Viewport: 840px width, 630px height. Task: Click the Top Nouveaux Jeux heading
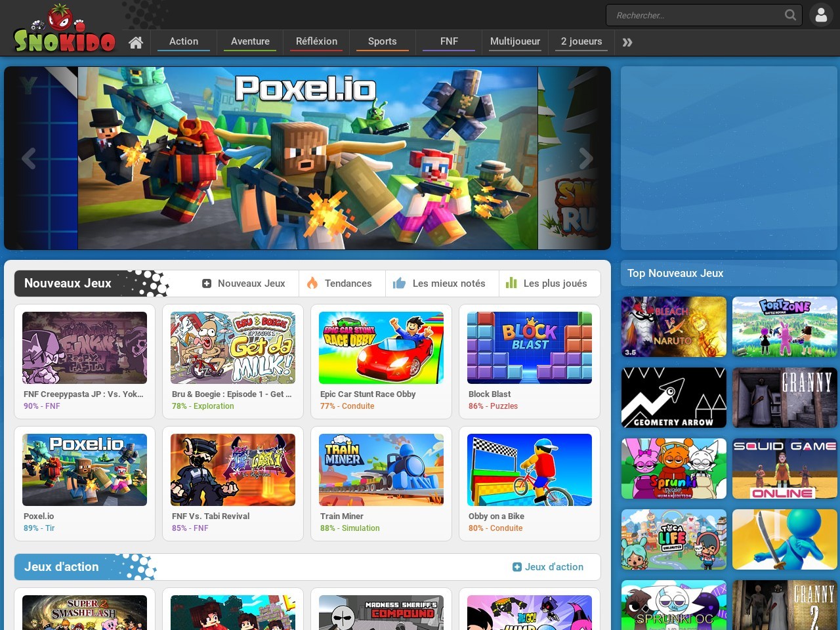click(675, 273)
